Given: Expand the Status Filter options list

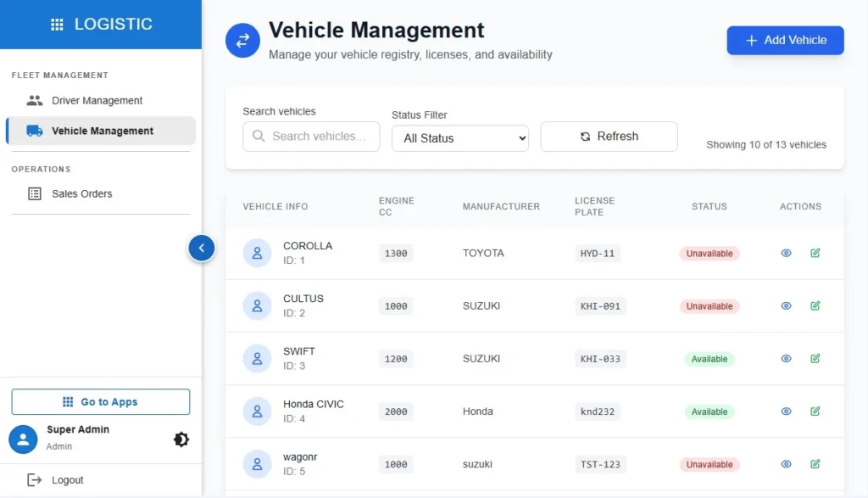Looking at the screenshot, I should pyautogui.click(x=459, y=137).
